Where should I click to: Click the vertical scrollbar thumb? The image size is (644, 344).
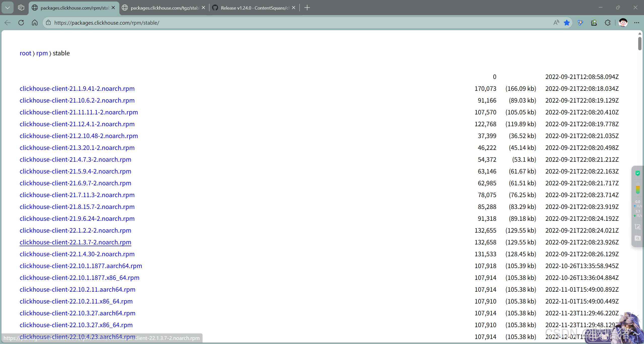(640, 43)
